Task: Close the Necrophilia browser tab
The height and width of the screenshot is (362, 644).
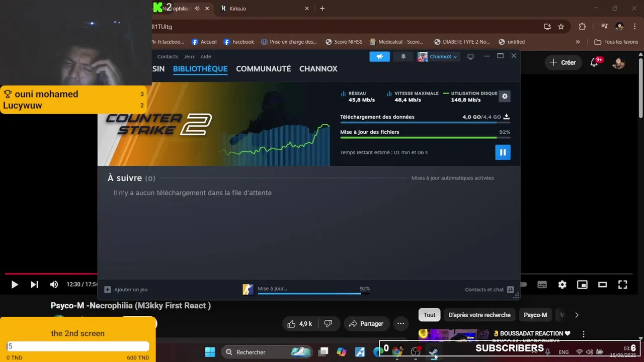Action: [207, 9]
